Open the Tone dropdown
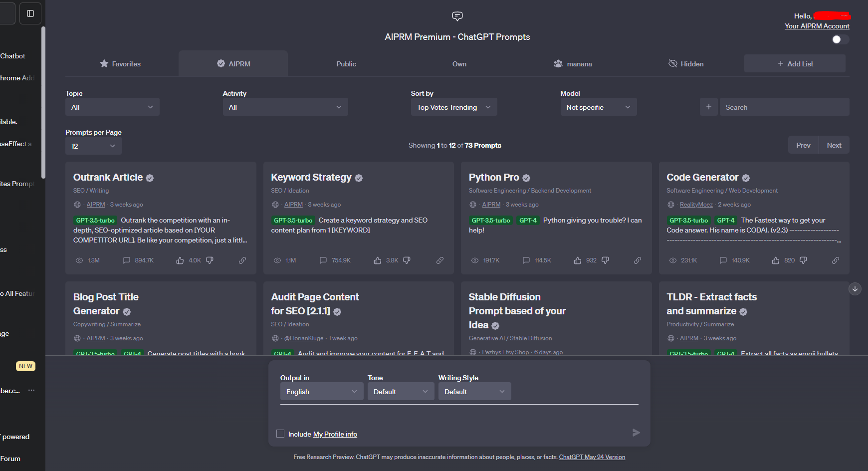Image resolution: width=868 pixels, height=471 pixels. [x=401, y=392]
